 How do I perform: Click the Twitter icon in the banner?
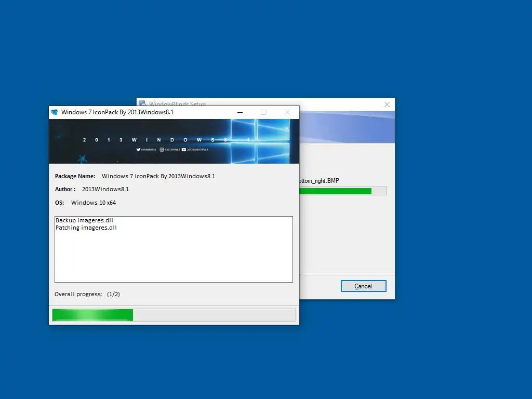click(x=138, y=150)
